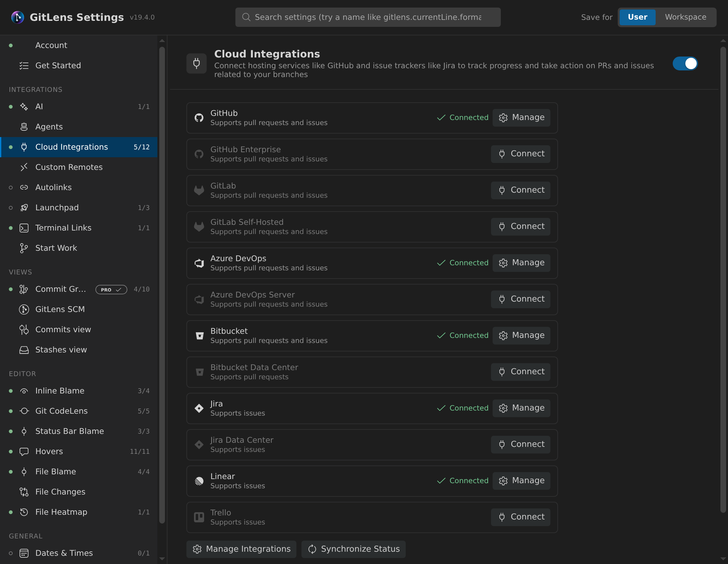Click the GitHub octocat icon in the GitHub row

(x=199, y=117)
